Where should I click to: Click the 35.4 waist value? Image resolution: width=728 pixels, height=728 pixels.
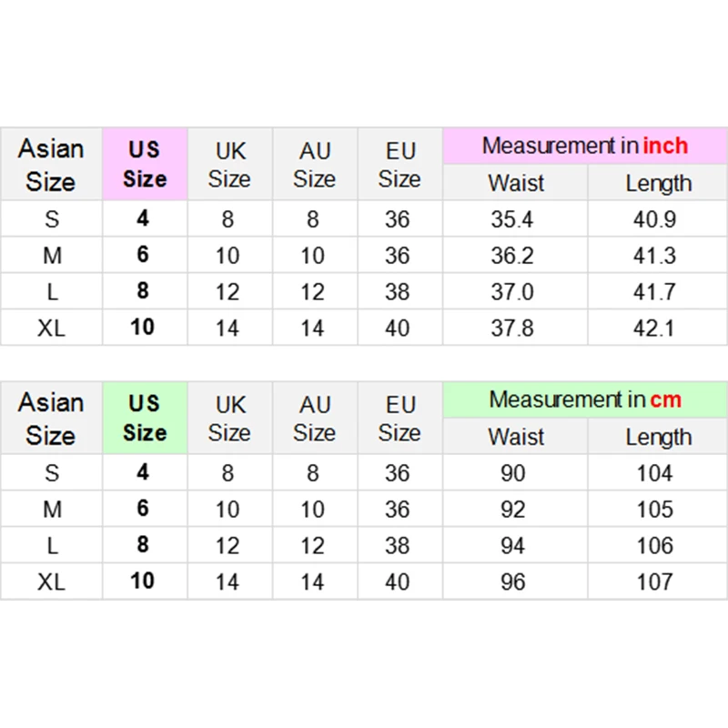click(x=512, y=219)
